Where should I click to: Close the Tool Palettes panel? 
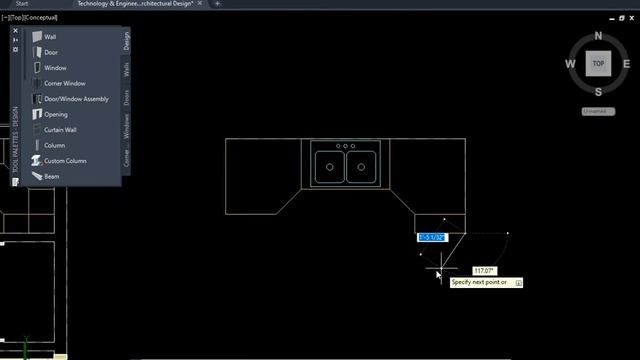coord(16,31)
